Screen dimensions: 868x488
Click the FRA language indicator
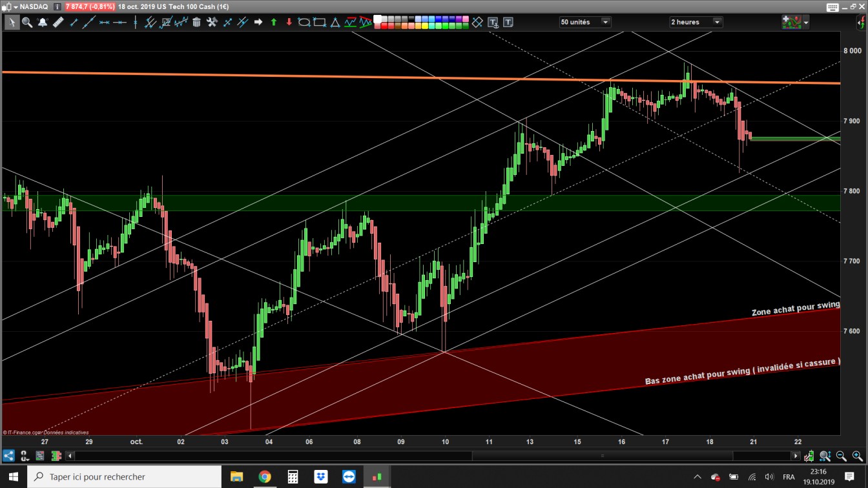coord(789,477)
